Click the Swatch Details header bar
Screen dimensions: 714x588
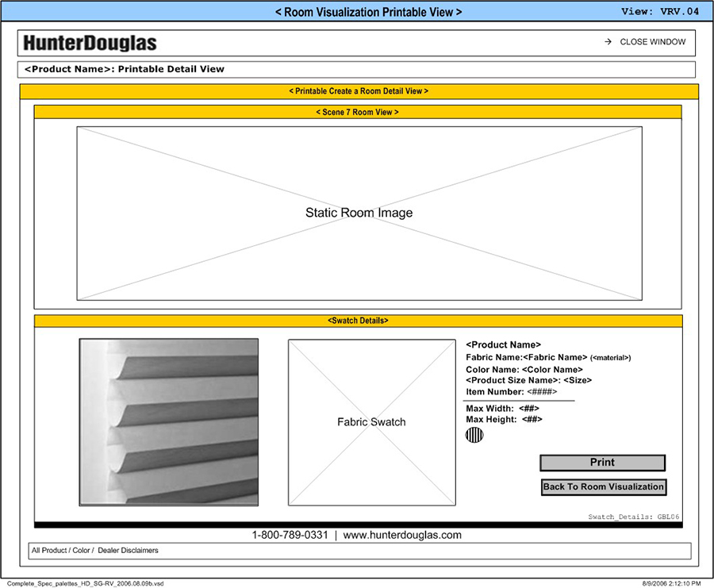pyautogui.click(x=358, y=321)
